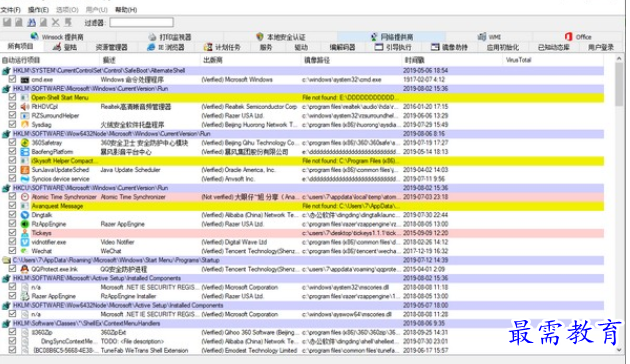Toggle the Wechat startup checkbox

12,251
